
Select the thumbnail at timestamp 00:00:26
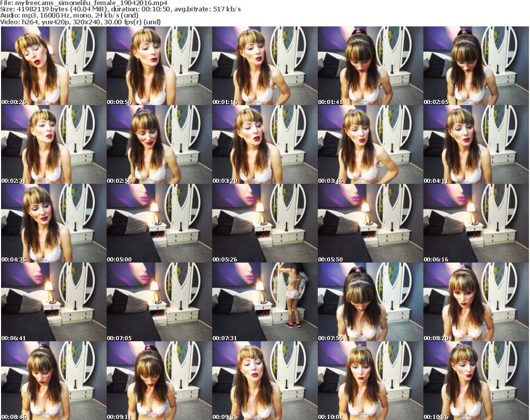53,66
